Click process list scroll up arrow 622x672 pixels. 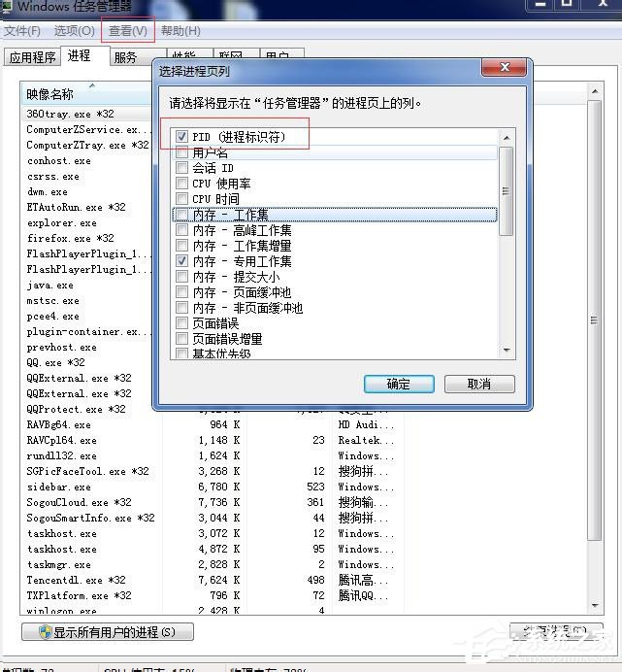(595, 91)
